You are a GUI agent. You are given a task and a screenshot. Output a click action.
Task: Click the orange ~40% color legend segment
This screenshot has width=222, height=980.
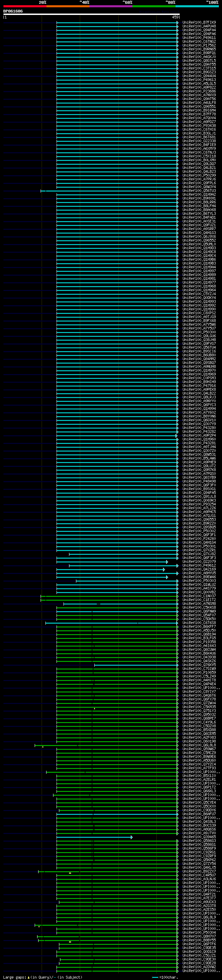tap(68, 6)
